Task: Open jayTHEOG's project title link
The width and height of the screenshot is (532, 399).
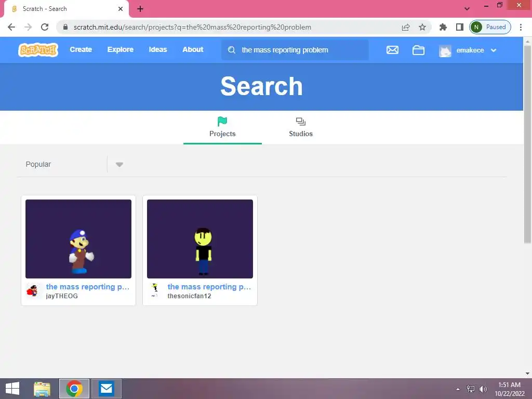Action: point(87,287)
